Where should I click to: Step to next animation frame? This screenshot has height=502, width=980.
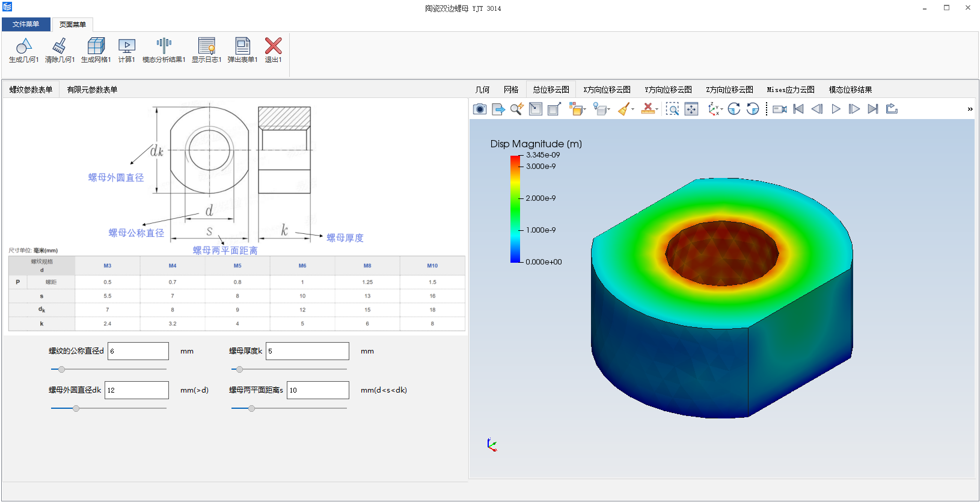coord(854,109)
